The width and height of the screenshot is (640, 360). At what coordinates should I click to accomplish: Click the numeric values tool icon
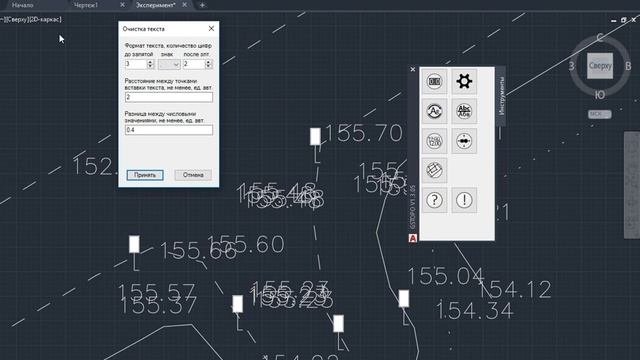click(434, 141)
